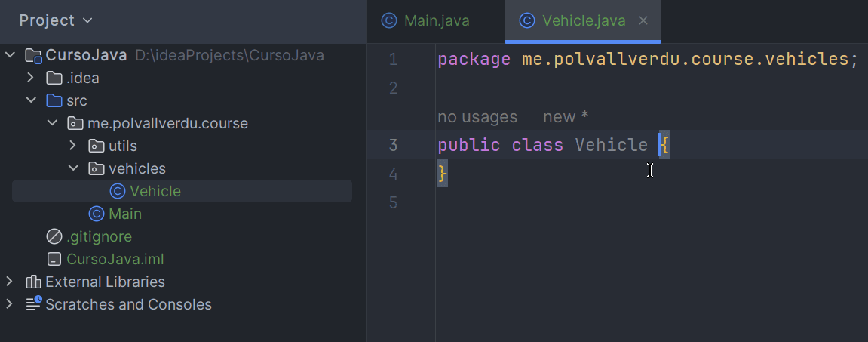Expand the utils package chevron

73,146
